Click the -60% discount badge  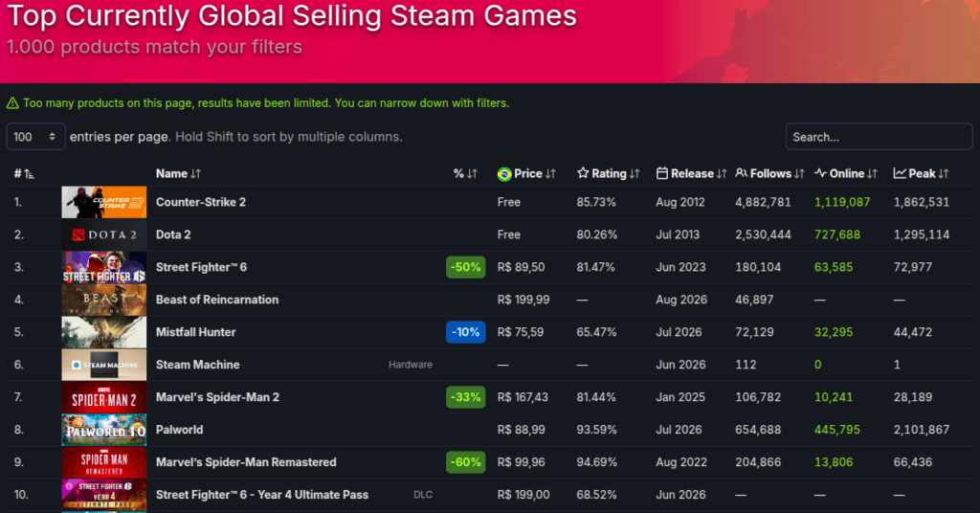(466, 461)
